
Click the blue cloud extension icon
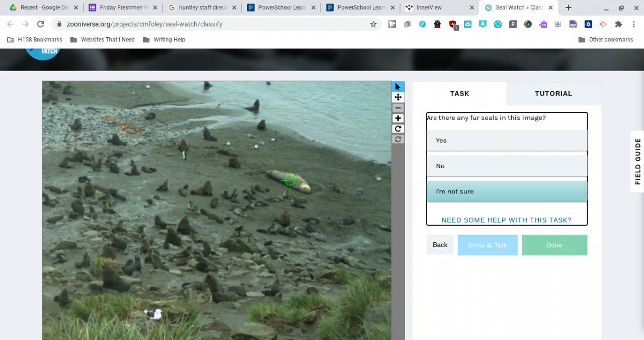(467, 24)
